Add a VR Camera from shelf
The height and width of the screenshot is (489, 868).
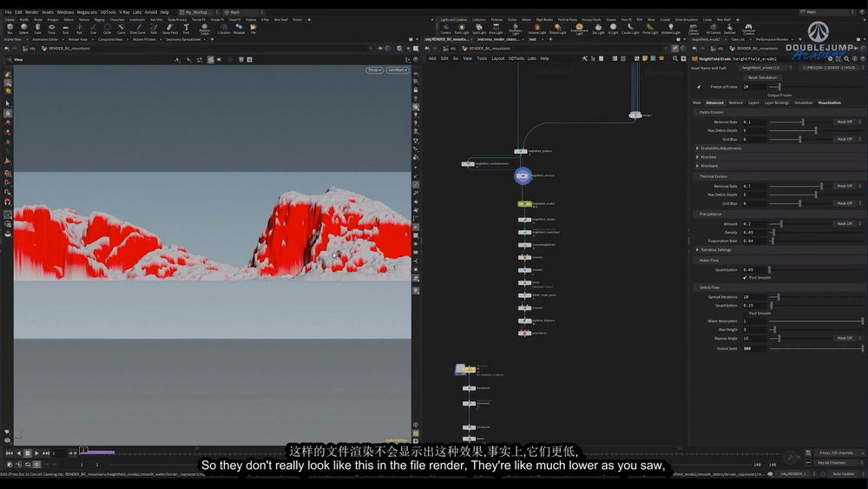click(x=713, y=29)
